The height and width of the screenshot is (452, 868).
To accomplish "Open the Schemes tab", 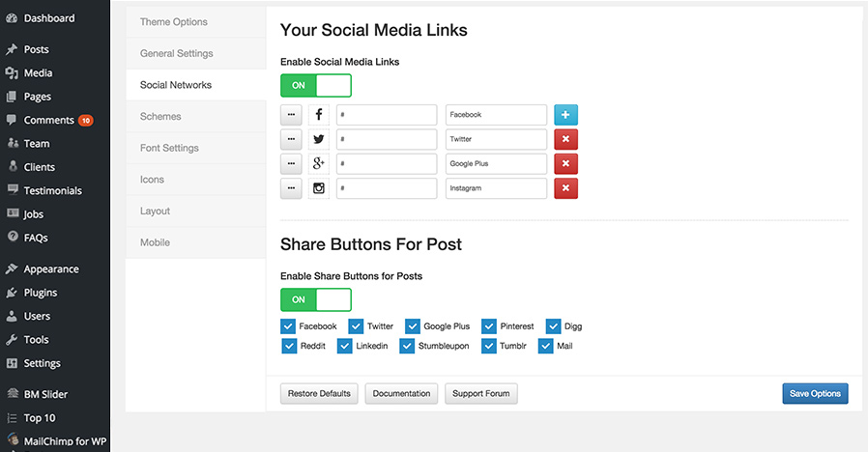I will coord(196,117).
